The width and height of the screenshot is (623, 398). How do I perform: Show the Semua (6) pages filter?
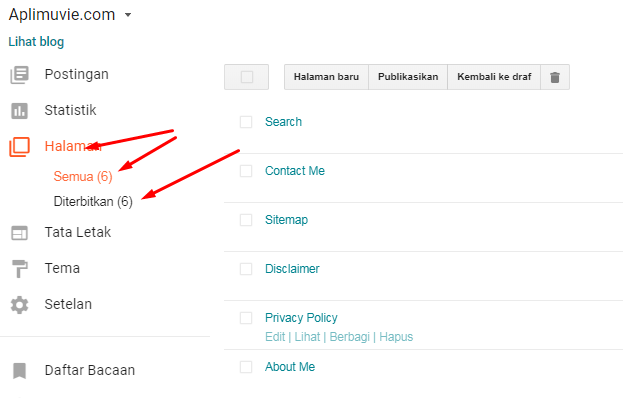point(83,176)
